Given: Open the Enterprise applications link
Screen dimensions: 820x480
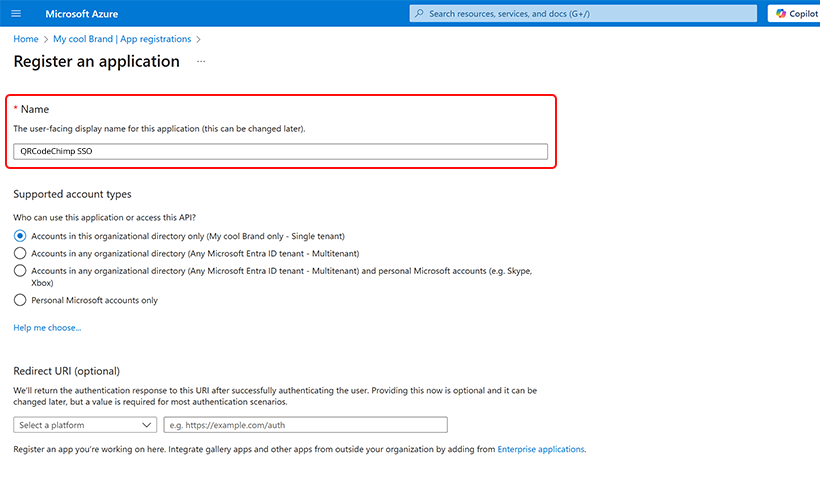Looking at the screenshot, I should point(541,449).
